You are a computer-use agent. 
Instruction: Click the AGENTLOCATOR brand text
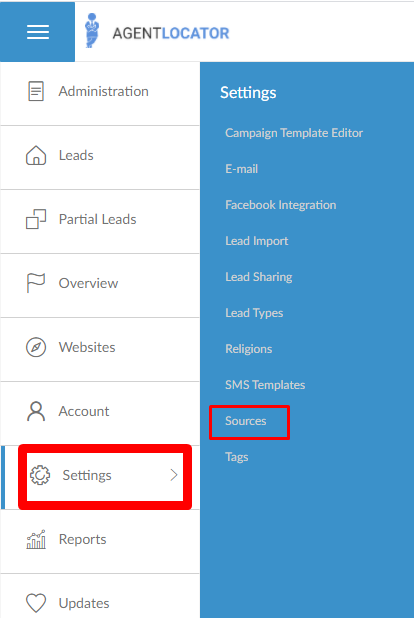point(171,33)
